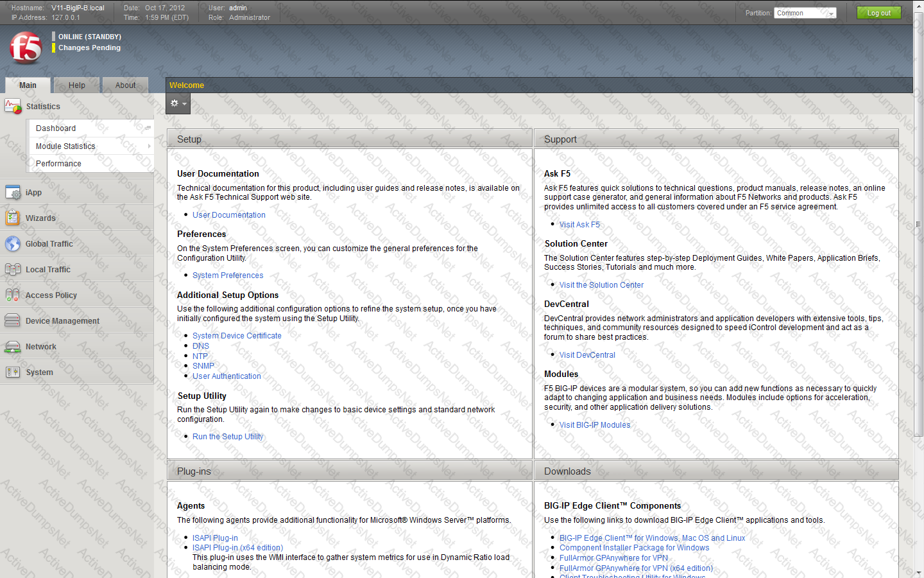This screenshot has height=578, width=924.
Task: Click the vertical scrollbar down arrow
Action: (x=918, y=573)
